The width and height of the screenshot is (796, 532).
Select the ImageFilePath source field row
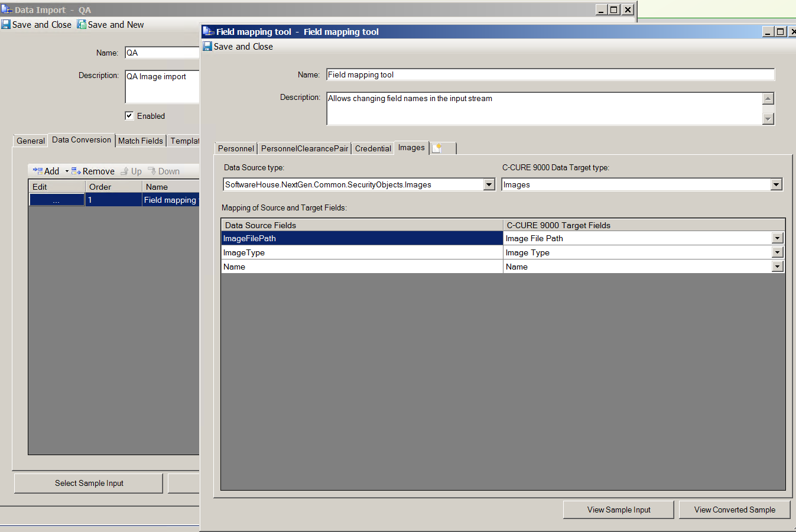coord(362,238)
